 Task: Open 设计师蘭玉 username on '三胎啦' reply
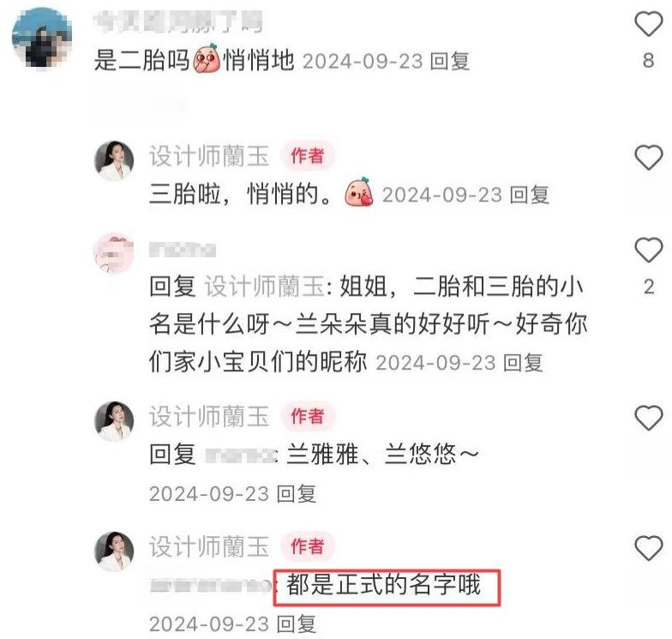[x=209, y=156]
